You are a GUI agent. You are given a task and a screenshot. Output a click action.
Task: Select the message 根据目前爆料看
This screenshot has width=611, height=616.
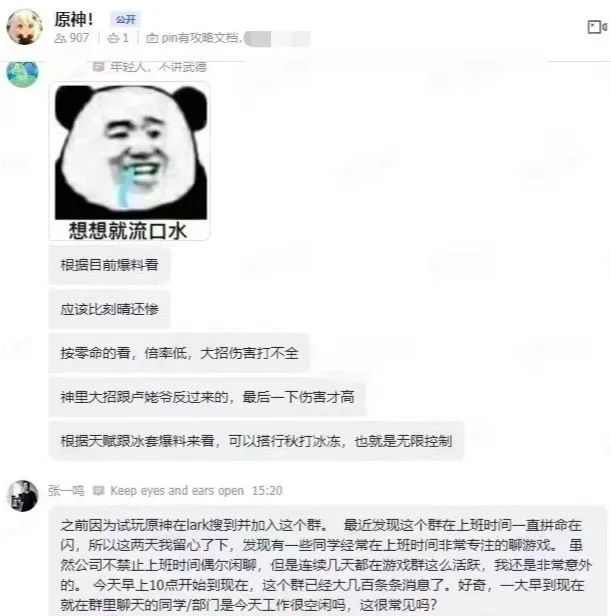coord(109,265)
